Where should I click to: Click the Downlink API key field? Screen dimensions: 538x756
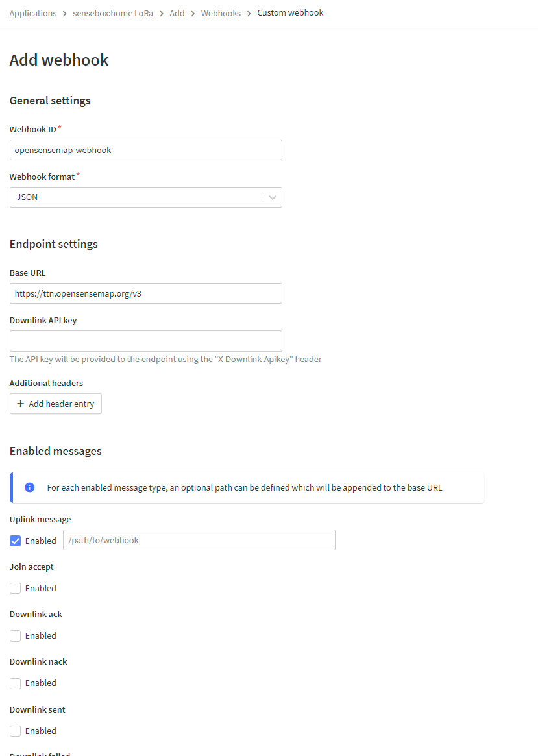(x=146, y=341)
